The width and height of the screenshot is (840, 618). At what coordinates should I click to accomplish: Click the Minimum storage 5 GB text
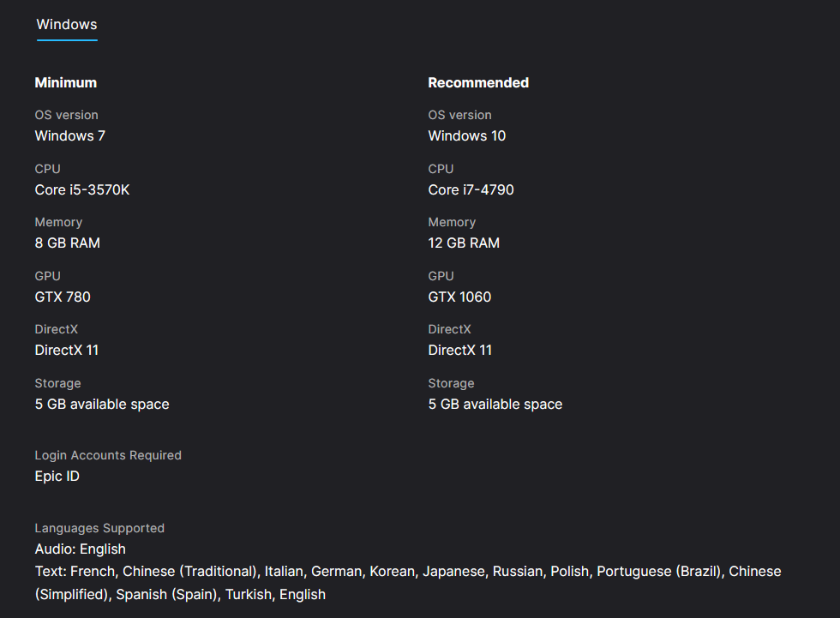pyautogui.click(x=102, y=404)
